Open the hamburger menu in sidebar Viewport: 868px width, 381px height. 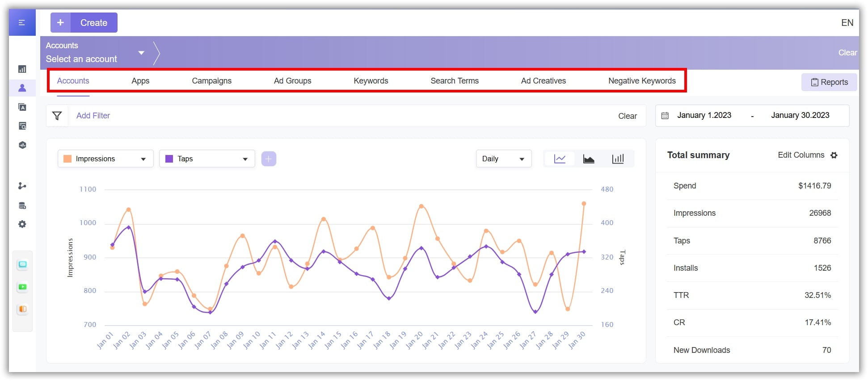(21, 22)
